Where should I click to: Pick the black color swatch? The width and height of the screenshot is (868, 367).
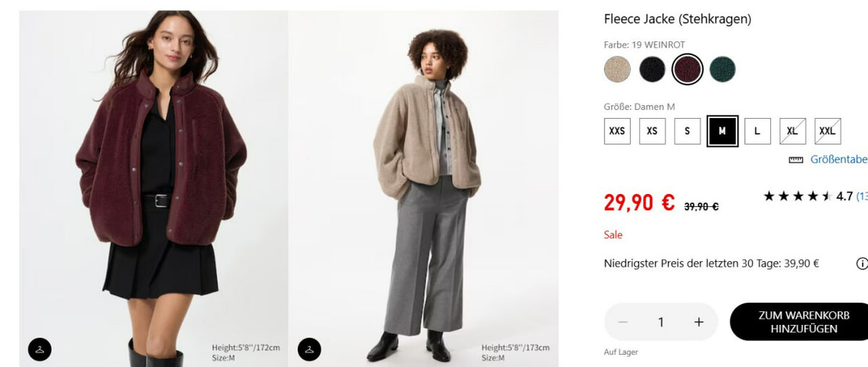coord(652,69)
